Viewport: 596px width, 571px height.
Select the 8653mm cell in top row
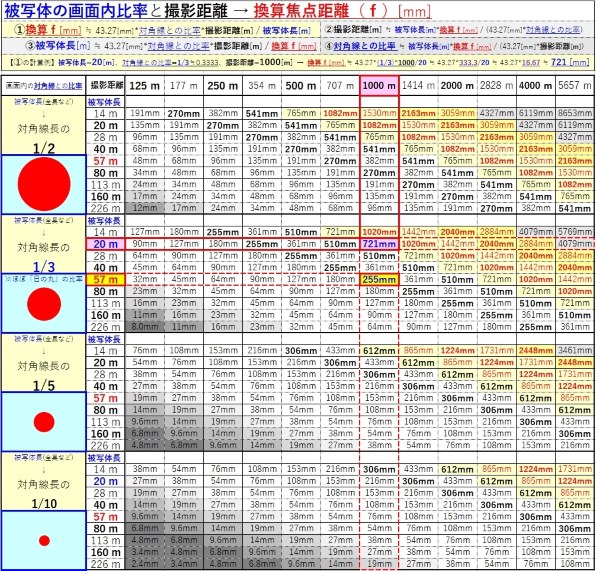[x=575, y=113]
